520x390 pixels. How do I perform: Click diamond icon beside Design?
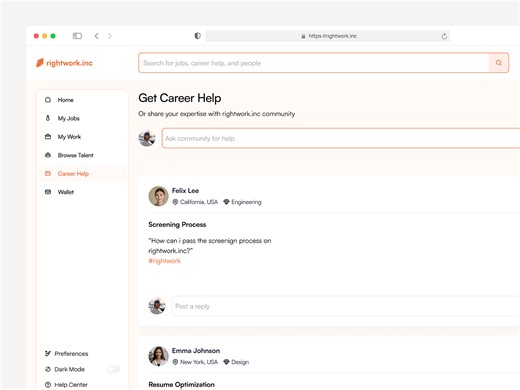pyautogui.click(x=226, y=362)
